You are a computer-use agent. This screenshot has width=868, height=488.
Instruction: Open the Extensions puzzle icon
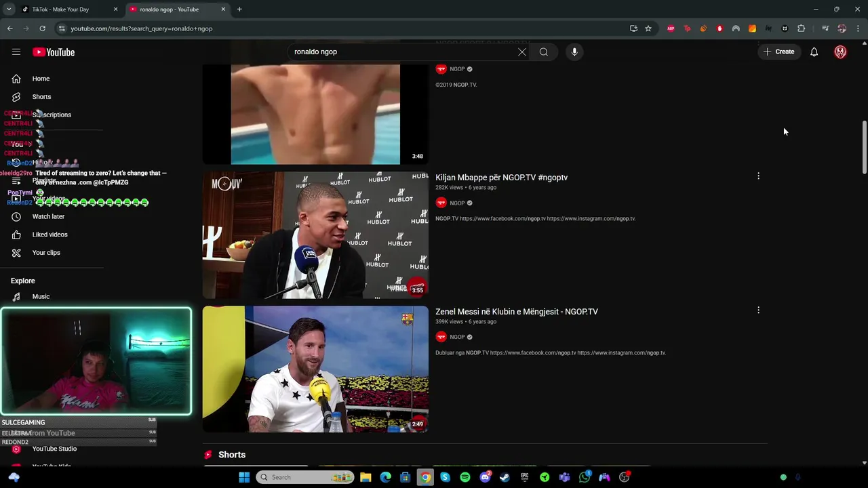(801, 28)
